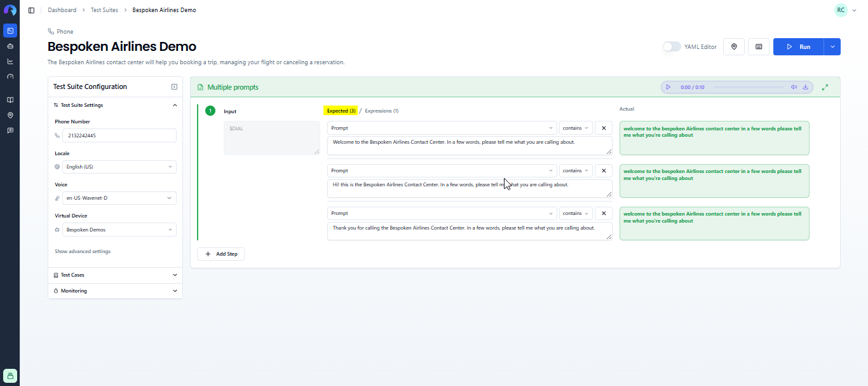The height and width of the screenshot is (386, 868).
Task: Open the Prompt dropdown for Thank you for calling row
Action: click(442, 213)
